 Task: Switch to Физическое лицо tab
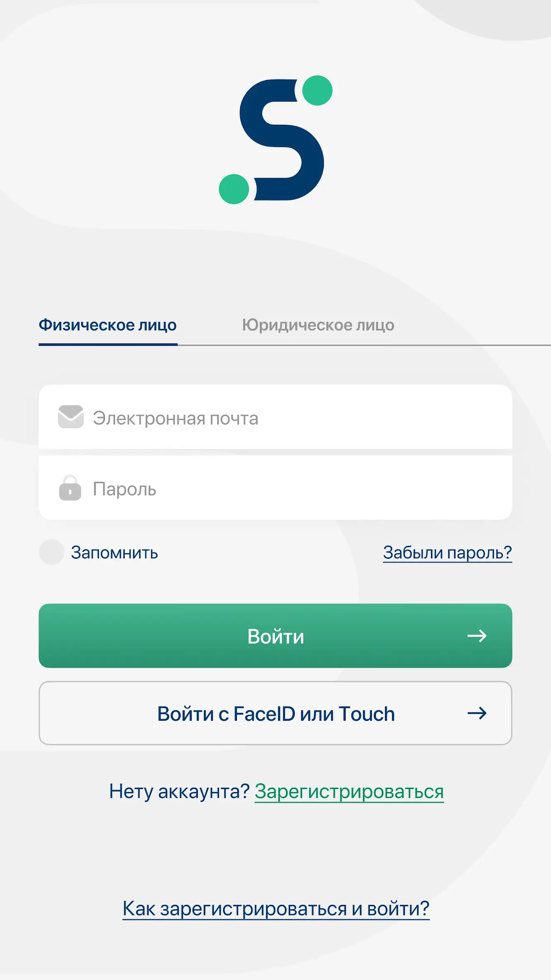coord(108,325)
